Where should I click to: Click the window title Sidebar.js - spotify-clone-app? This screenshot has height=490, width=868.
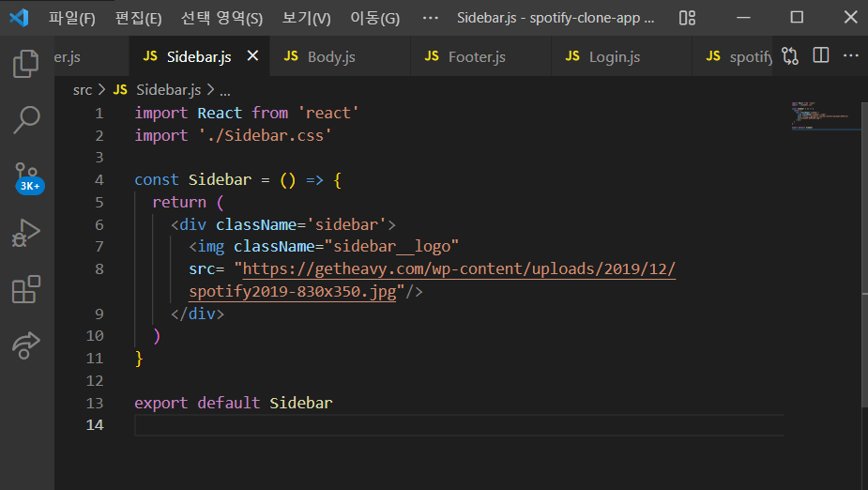[556, 18]
